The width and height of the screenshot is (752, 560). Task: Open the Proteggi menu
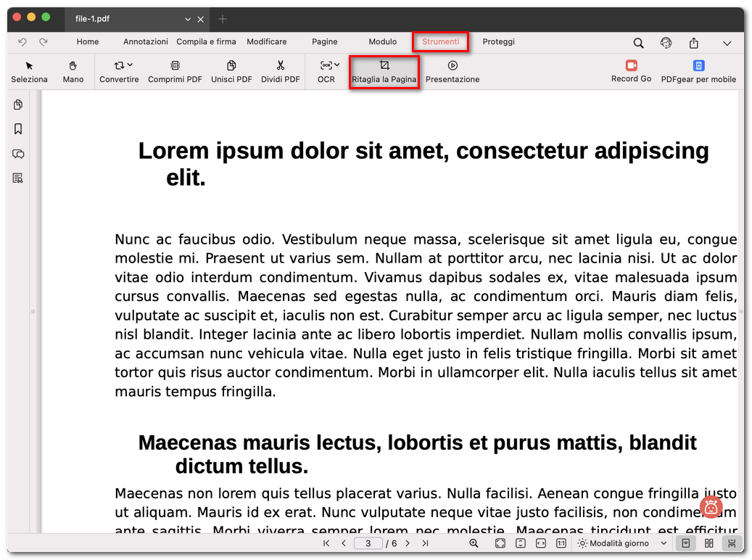[x=498, y=41]
